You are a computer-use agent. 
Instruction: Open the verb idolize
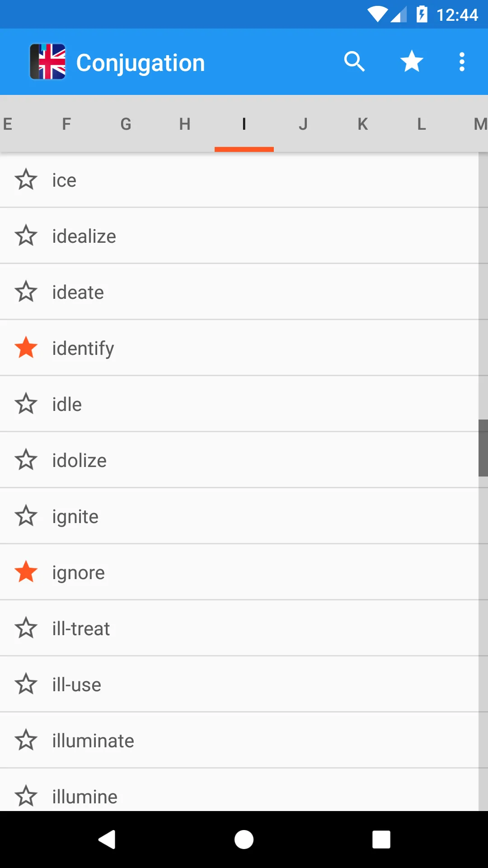(80, 460)
